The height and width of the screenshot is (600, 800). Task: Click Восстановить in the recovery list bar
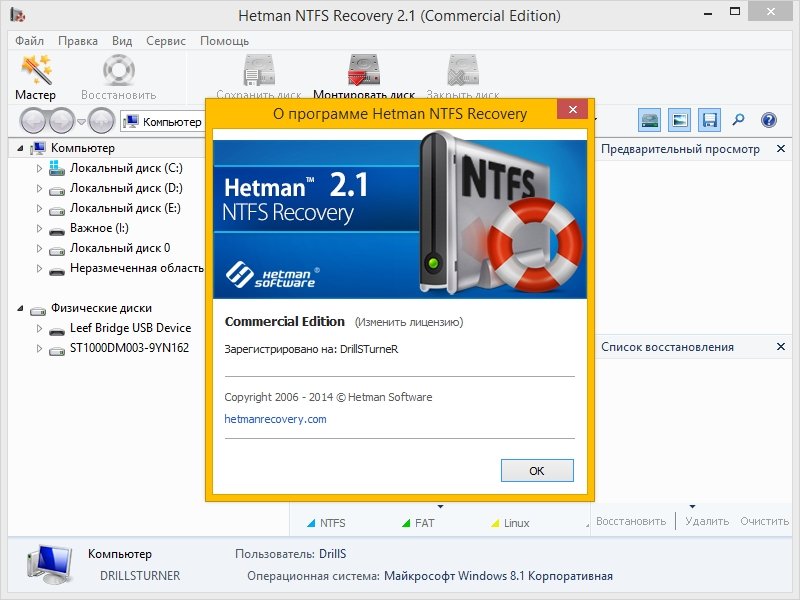tap(631, 521)
